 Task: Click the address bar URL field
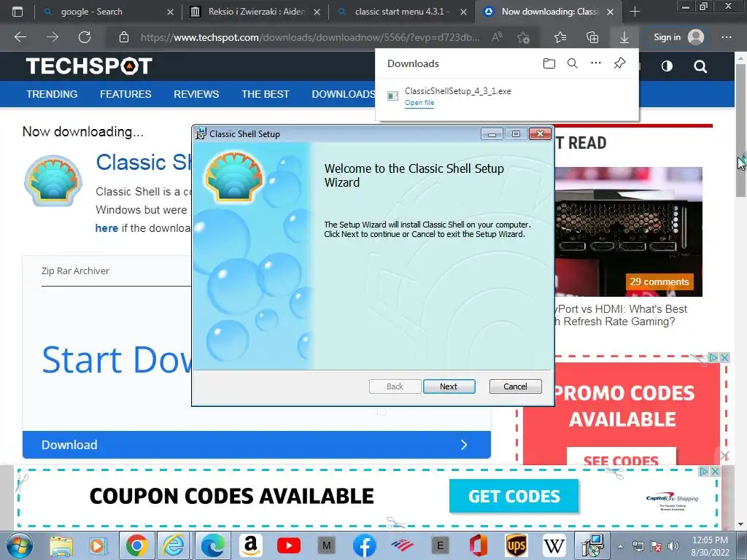[x=309, y=37]
